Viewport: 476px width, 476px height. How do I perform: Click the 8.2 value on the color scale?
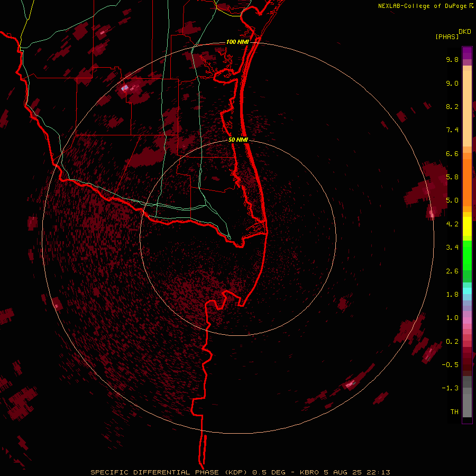coord(452,106)
